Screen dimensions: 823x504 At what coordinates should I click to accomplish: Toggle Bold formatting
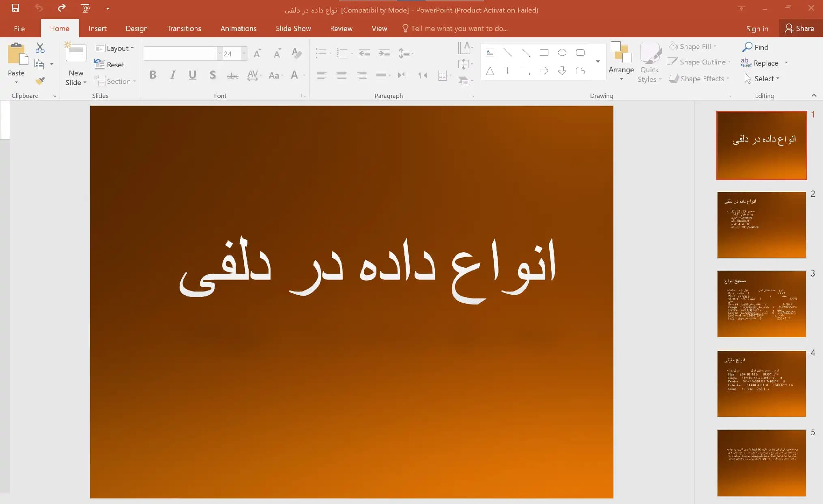click(x=153, y=75)
